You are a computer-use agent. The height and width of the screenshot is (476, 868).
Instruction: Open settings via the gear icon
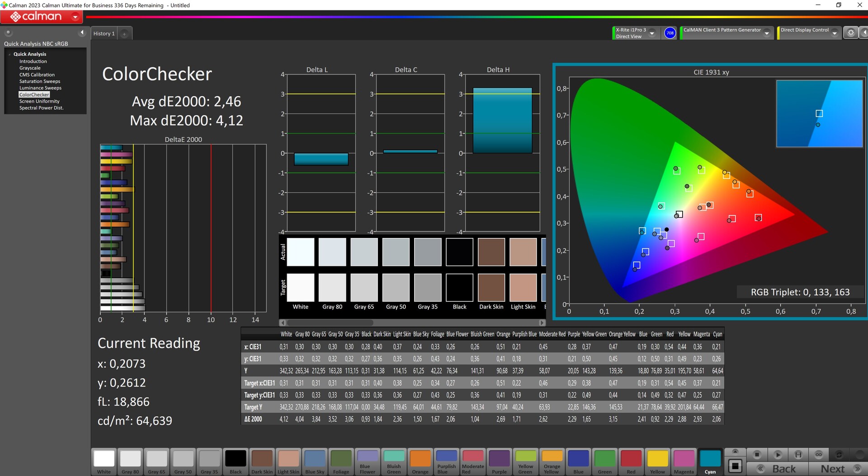[x=851, y=33]
